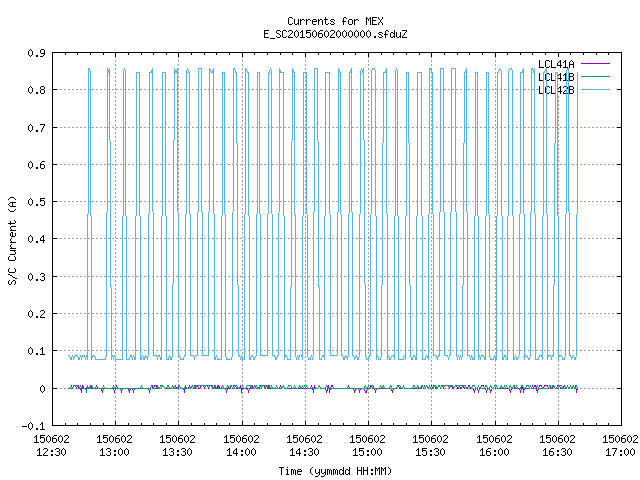
Task: Click the green LCL41B legend line sample
Action: tap(595, 76)
